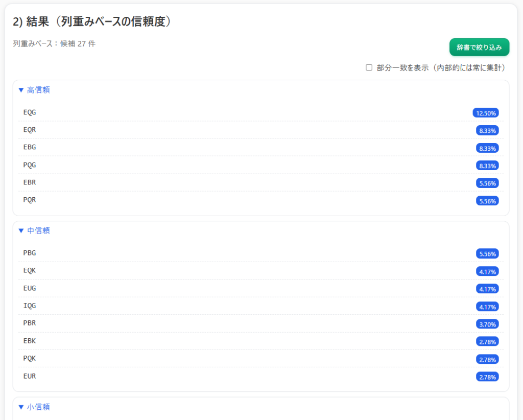Click the EQK candidate row

tap(30, 270)
